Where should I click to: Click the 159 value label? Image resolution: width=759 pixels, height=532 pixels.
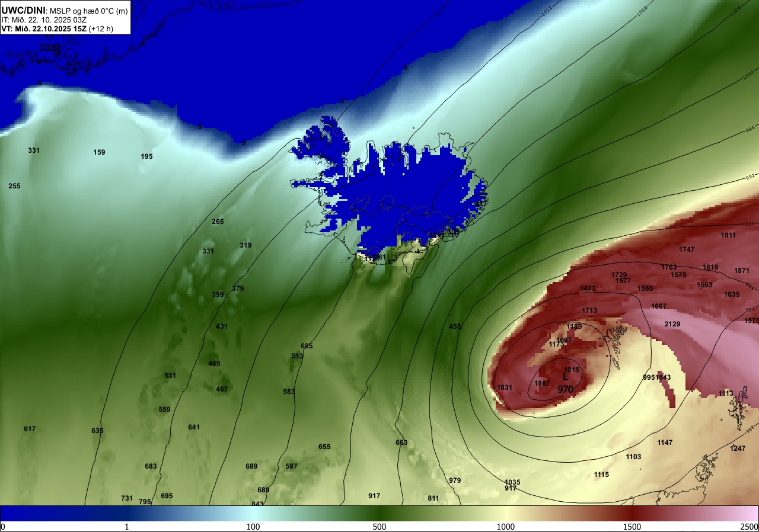coord(99,152)
